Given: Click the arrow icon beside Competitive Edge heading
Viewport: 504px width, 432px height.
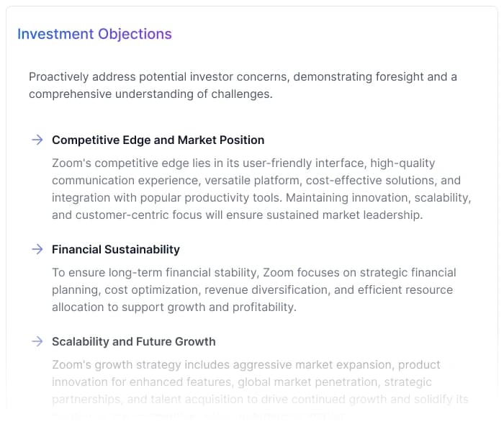Looking at the screenshot, I should pyautogui.click(x=37, y=140).
